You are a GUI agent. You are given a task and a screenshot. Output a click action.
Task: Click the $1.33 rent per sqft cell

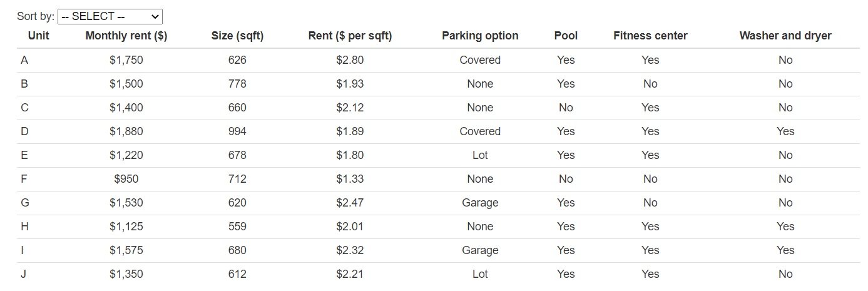(350, 179)
